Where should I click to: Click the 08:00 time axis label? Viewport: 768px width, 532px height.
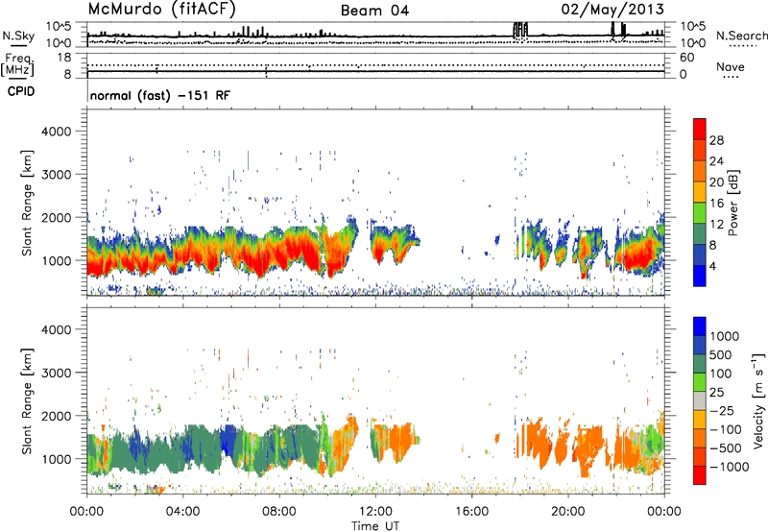point(279,512)
